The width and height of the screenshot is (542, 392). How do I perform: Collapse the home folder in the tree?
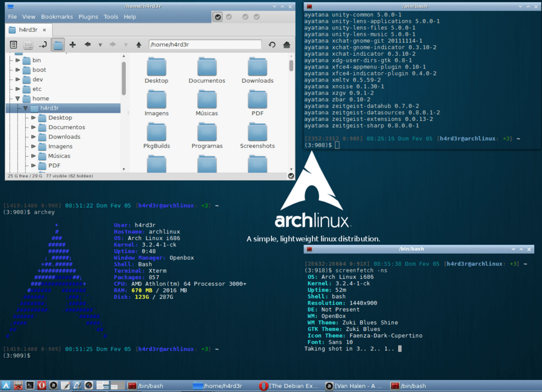(18, 99)
